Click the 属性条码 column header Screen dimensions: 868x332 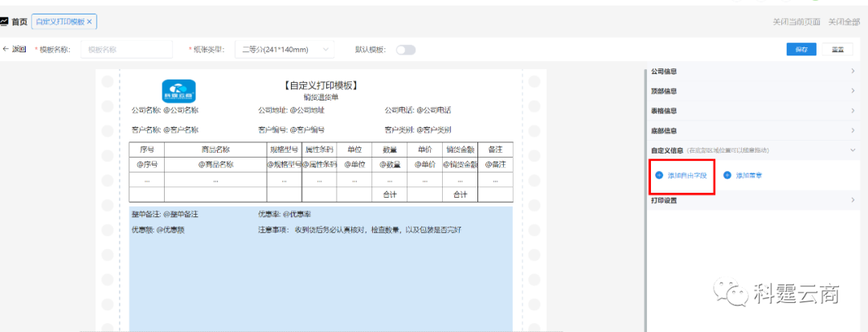pos(319,150)
